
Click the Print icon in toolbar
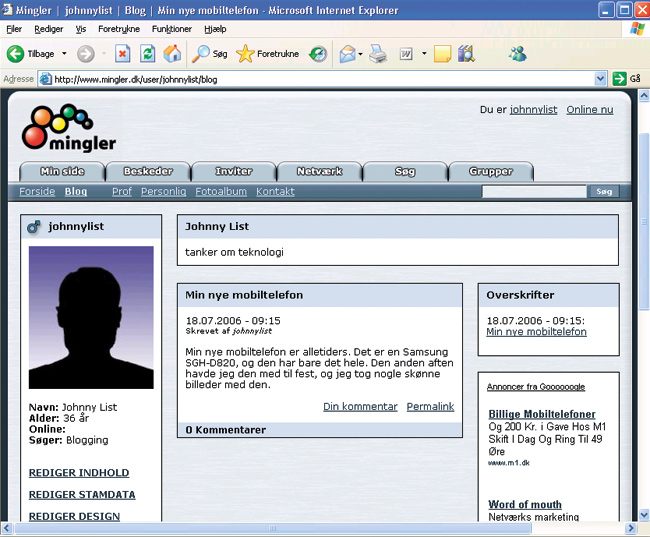377,54
